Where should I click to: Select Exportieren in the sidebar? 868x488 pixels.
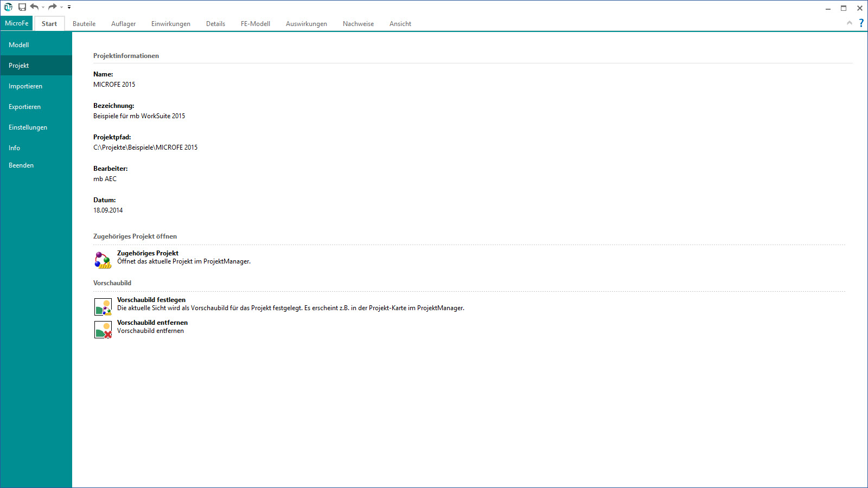point(36,107)
